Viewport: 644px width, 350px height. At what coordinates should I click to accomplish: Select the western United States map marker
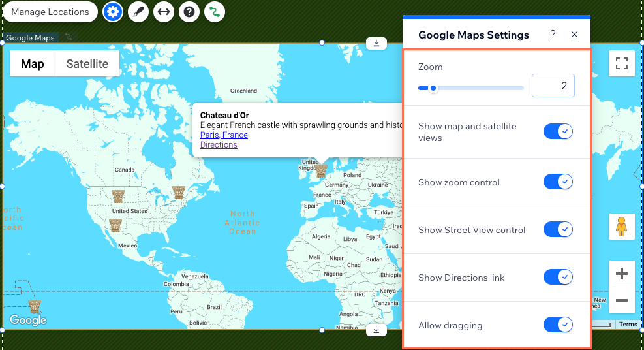118,196
